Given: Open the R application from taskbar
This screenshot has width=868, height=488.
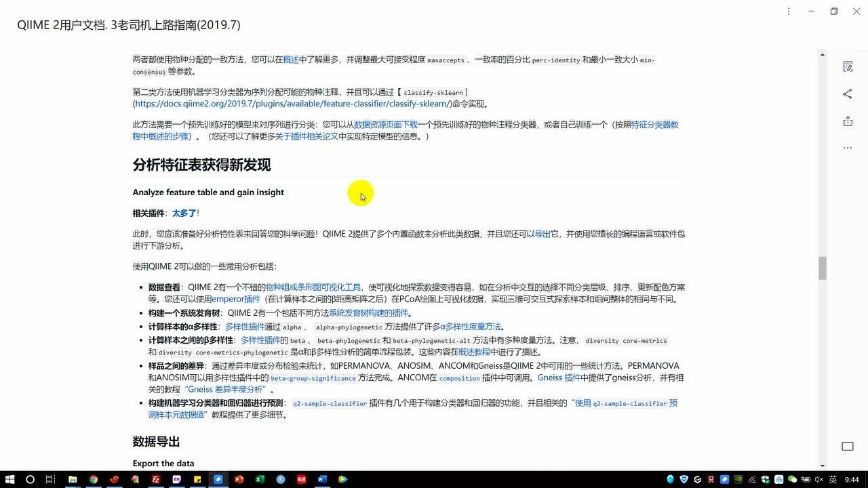Looking at the screenshot, I should tap(281, 479).
